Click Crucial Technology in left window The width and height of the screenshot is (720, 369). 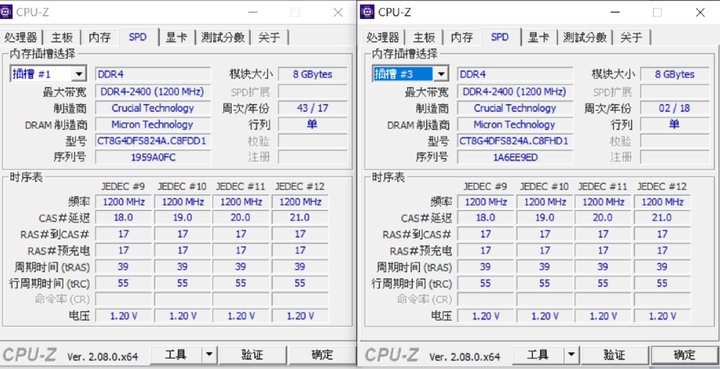153,108
